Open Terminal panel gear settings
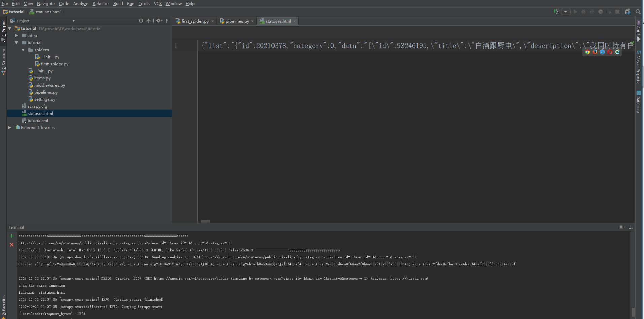 [x=622, y=227]
